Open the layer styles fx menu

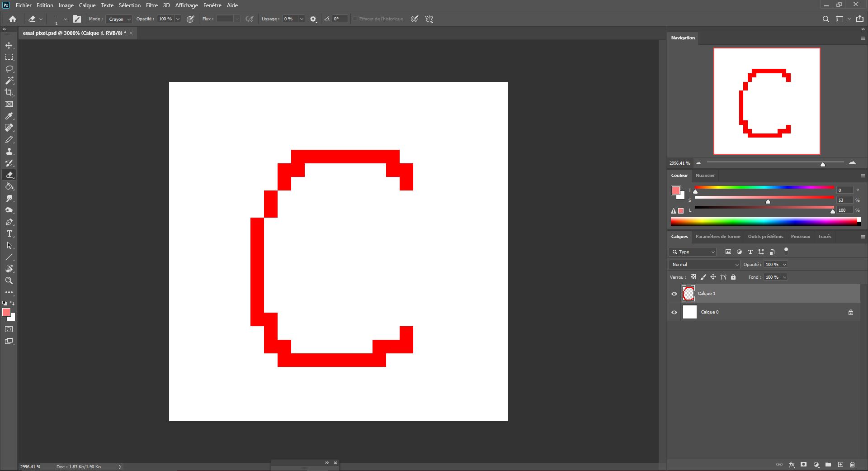click(792, 465)
